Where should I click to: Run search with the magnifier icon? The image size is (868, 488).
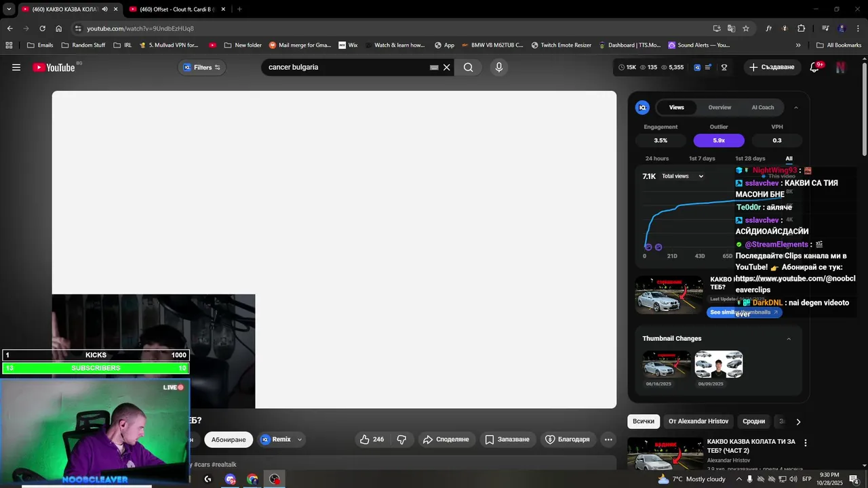468,67
